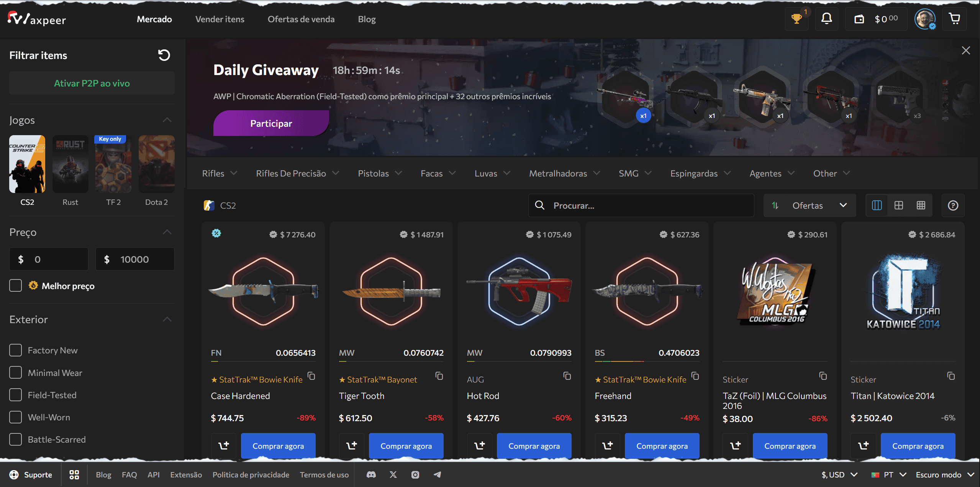Switch to the four-tile grid view
Viewport: 980px width, 487px height.
(899, 206)
